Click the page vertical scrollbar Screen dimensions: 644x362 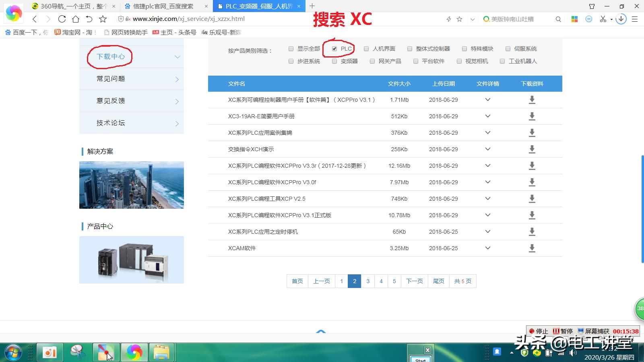click(642, 209)
